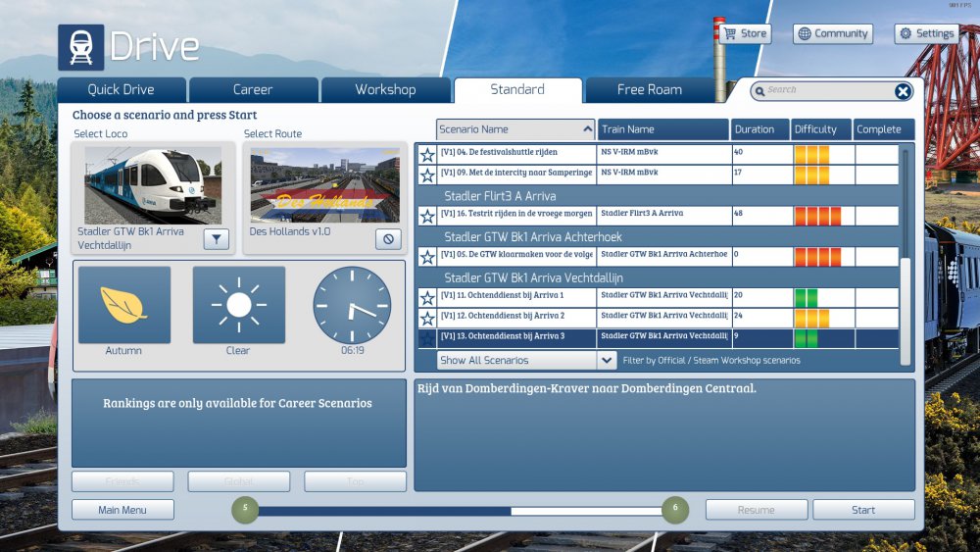Click the Main Menu button
The width and height of the screenshot is (980, 552).
[x=122, y=510]
